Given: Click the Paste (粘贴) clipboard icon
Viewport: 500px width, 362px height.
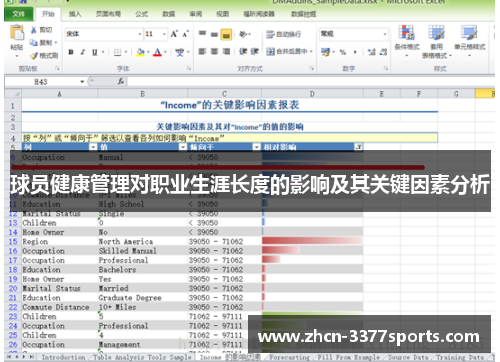Looking at the screenshot, I should [x=17, y=33].
